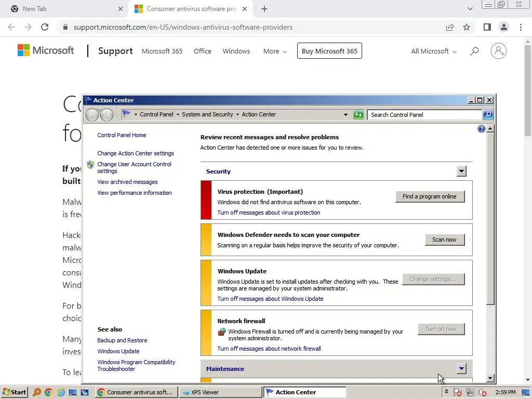Click Buy Microsoft 365 button
The image size is (532, 399).
pyautogui.click(x=329, y=51)
